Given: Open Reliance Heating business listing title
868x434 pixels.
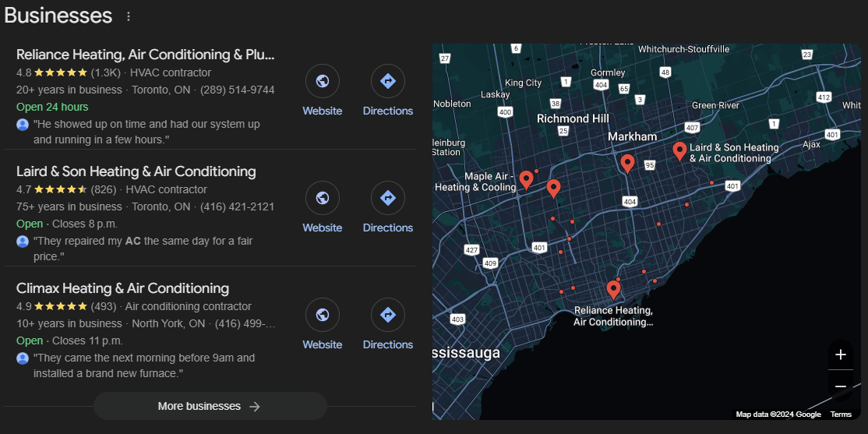Looking at the screenshot, I should click(x=146, y=55).
